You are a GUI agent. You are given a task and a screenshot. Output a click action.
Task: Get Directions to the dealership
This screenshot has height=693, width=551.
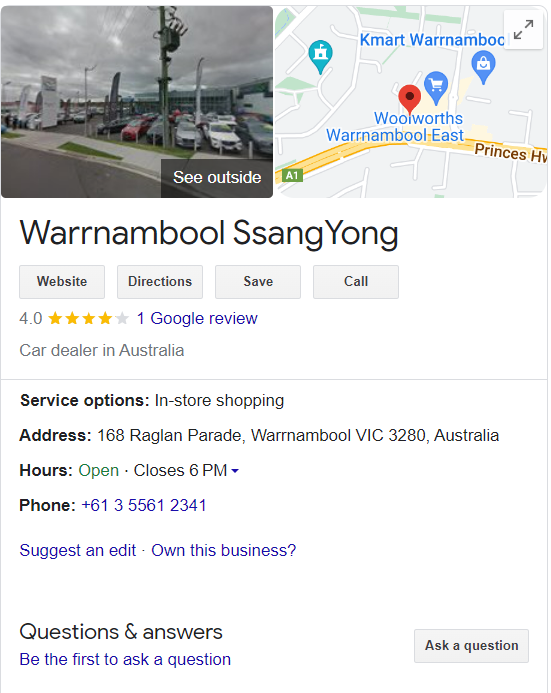tap(160, 282)
